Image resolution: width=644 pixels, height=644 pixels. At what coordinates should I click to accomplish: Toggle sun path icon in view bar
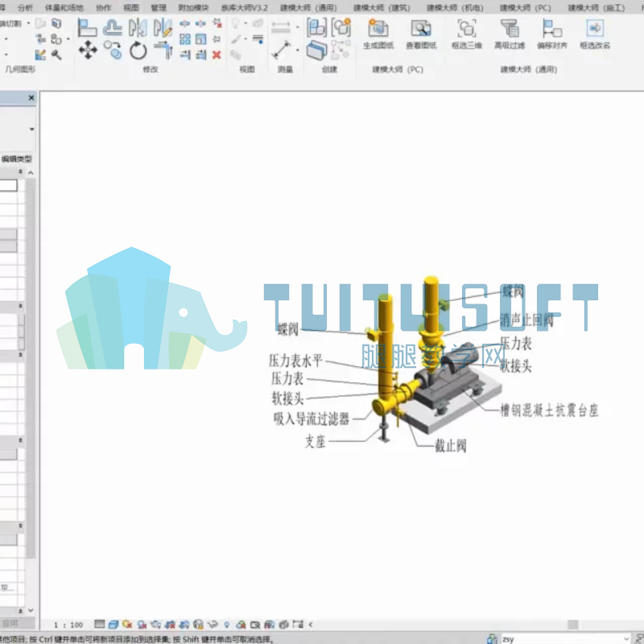coord(127,625)
